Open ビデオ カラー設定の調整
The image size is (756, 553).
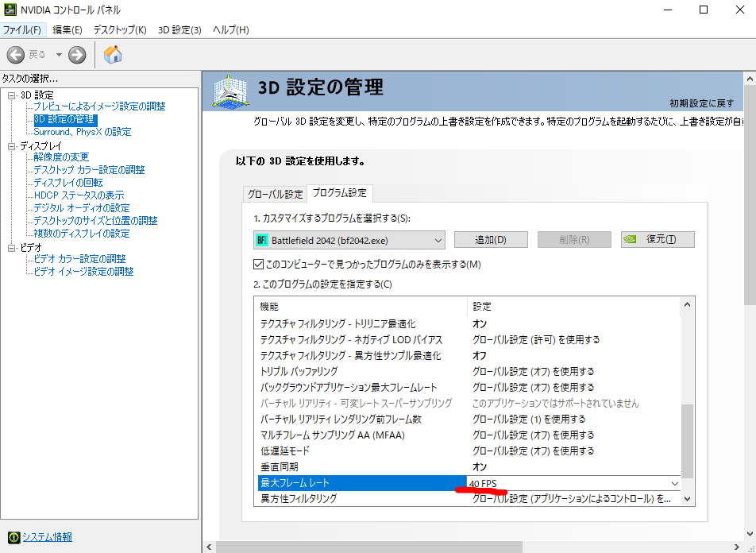(80, 259)
